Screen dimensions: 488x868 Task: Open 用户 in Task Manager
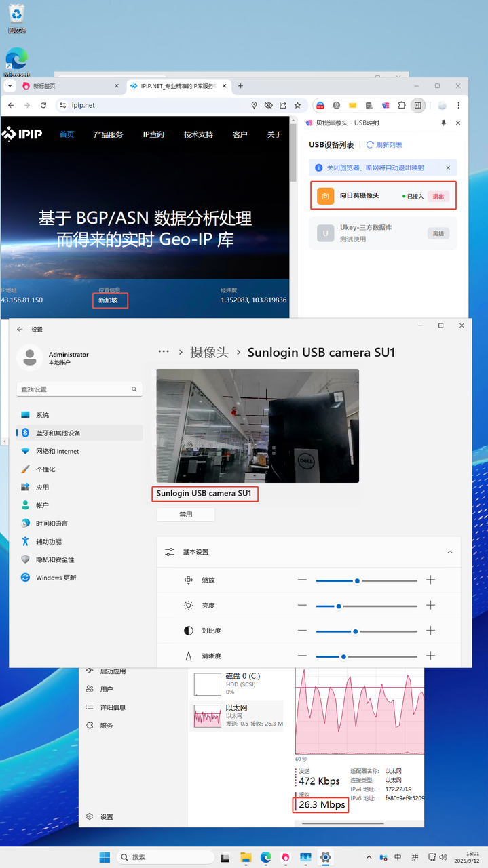pos(107,689)
